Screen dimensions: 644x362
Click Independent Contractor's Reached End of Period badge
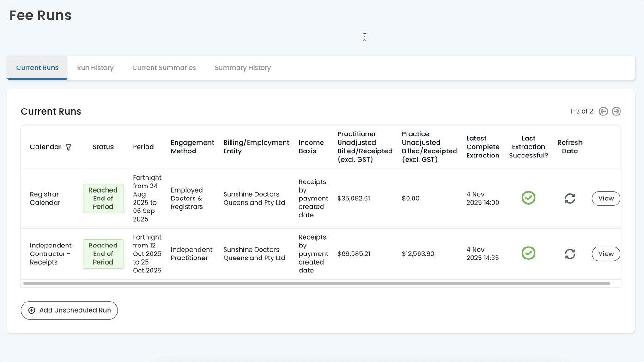coord(103,254)
